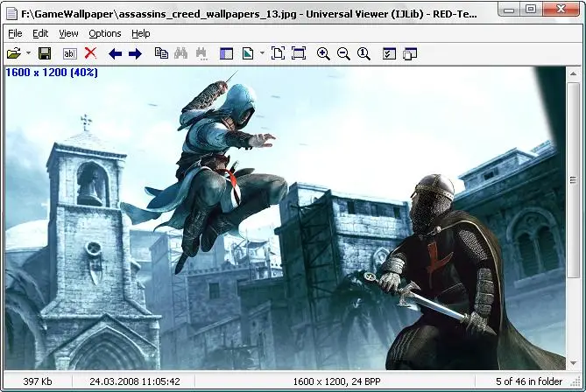Click the full screen view icon
Viewport: 586px width, 392px height.
298,53
